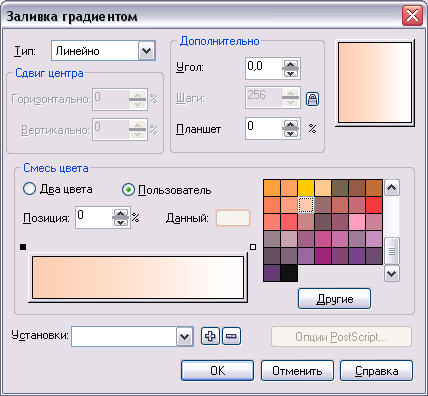Click the gradient preview thumbnail at top right

click(375, 83)
